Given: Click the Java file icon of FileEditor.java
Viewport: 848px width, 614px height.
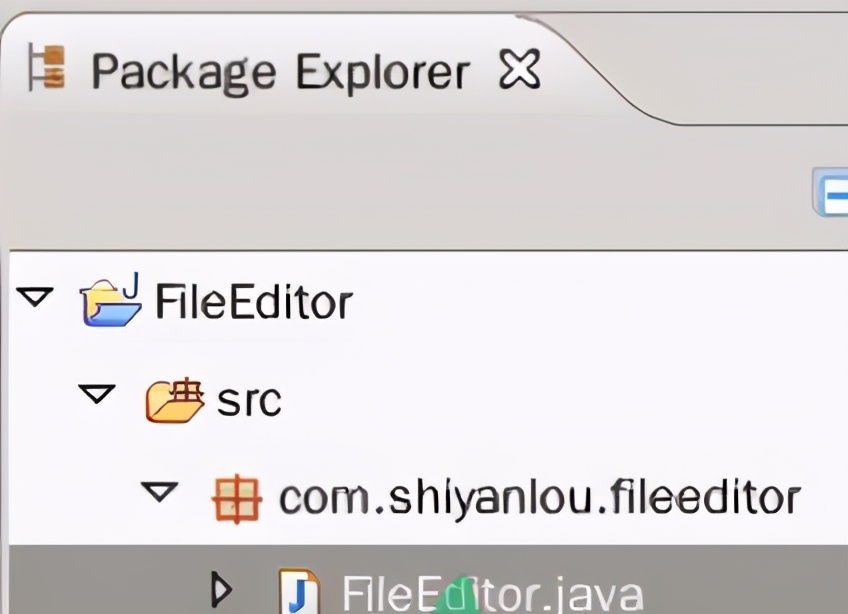Looking at the screenshot, I should pyautogui.click(x=299, y=592).
